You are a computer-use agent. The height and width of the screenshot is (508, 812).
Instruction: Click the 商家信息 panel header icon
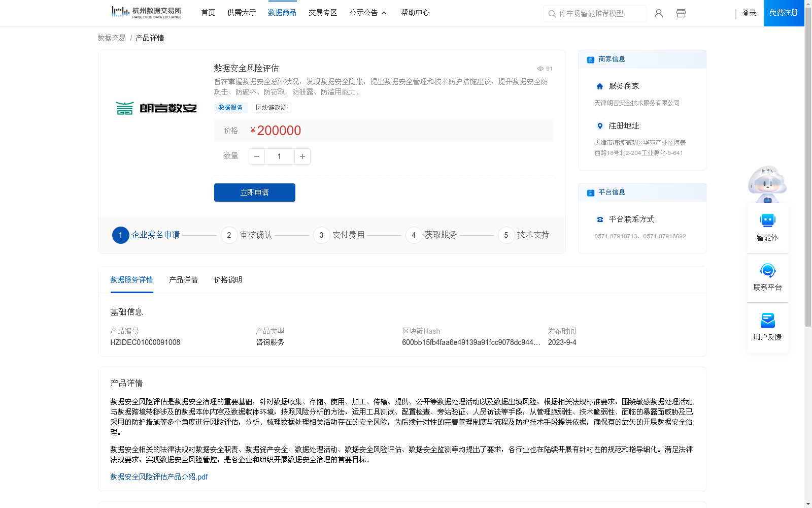591,59
